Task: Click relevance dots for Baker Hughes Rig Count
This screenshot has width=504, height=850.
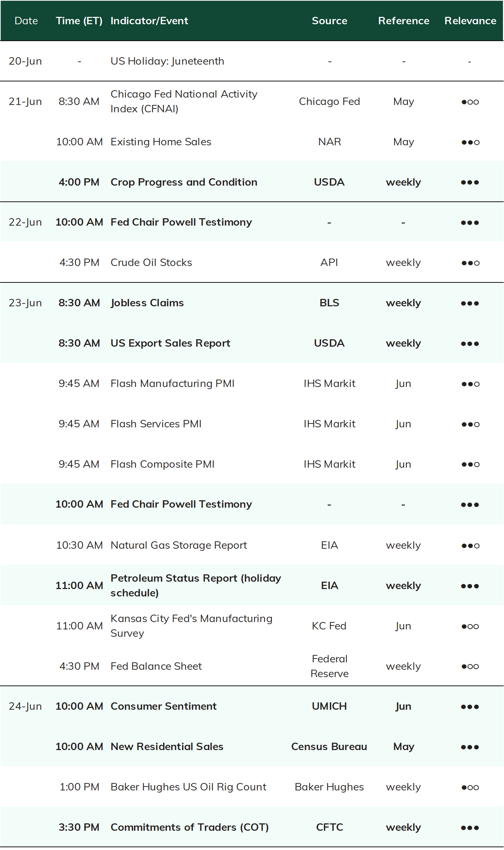Action: pyautogui.click(x=470, y=787)
